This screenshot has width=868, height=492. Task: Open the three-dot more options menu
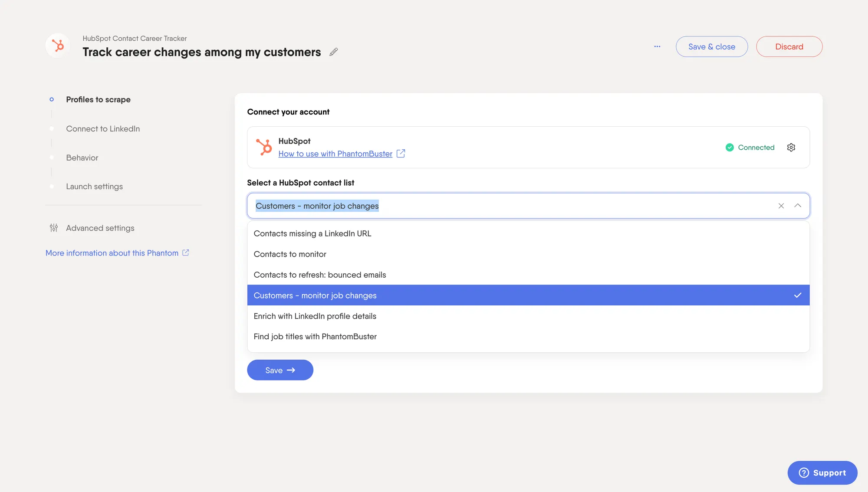(657, 46)
